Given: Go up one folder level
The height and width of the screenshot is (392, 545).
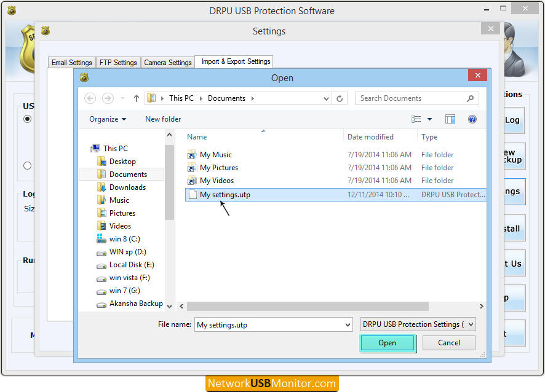Looking at the screenshot, I should click(x=137, y=98).
